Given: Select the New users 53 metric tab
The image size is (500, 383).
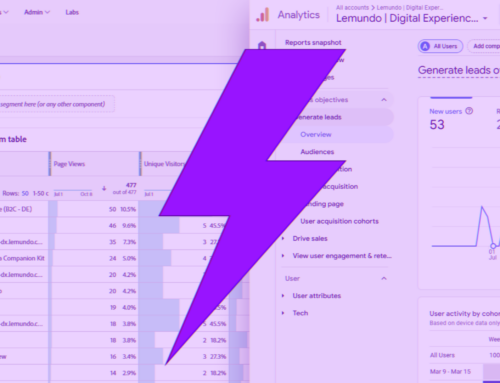Looking at the screenshot, I should point(451,119).
